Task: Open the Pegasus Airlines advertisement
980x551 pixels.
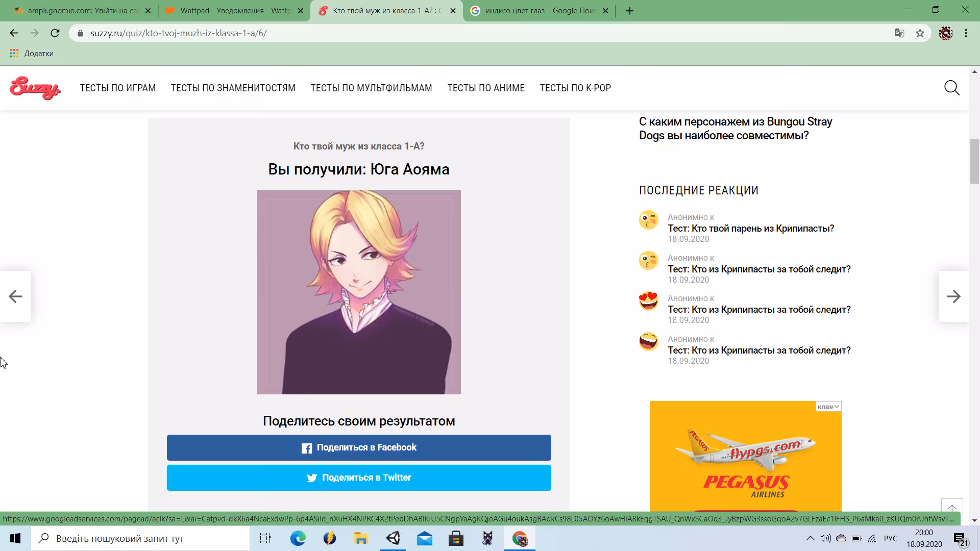Action: pyautogui.click(x=746, y=456)
